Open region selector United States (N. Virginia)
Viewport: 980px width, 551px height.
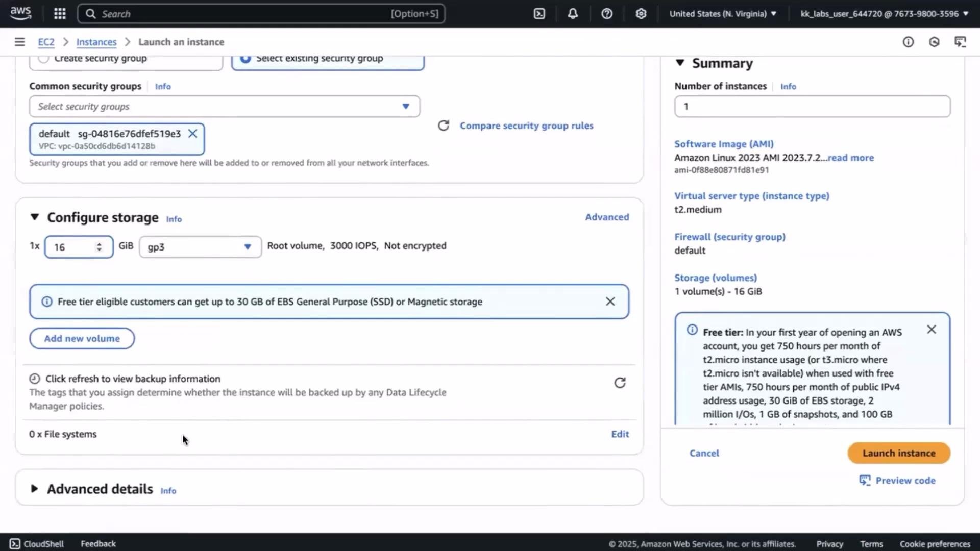723,14
